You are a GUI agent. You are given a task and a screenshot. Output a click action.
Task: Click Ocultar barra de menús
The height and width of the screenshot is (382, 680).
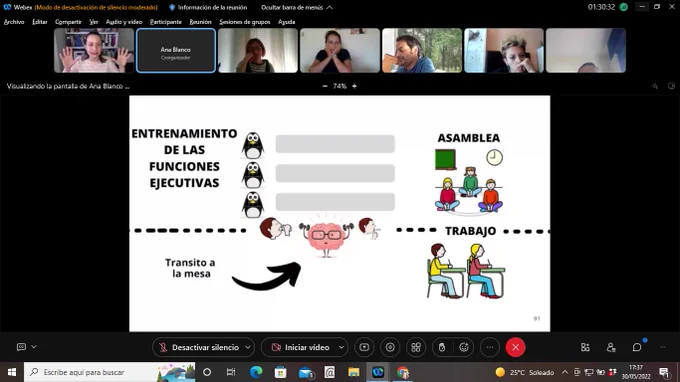tap(297, 7)
